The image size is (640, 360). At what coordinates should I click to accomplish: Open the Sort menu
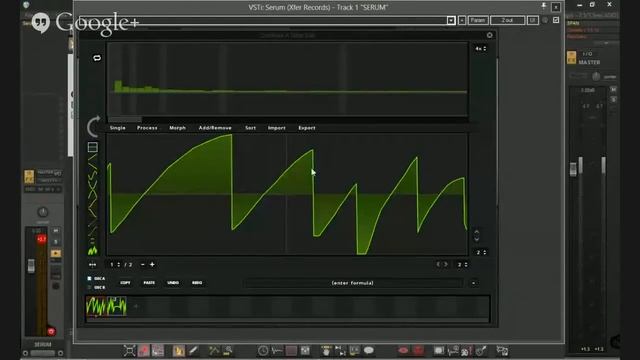click(x=251, y=128)
